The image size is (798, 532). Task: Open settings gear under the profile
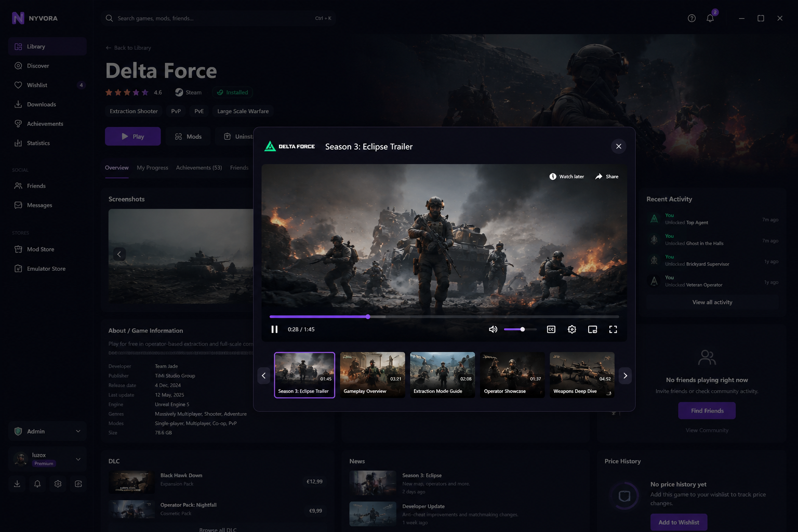[58, 484]
